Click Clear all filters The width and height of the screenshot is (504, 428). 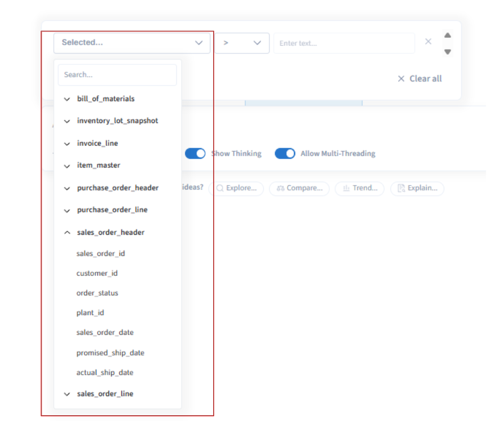pyautogui.click(x=420, y=79)
